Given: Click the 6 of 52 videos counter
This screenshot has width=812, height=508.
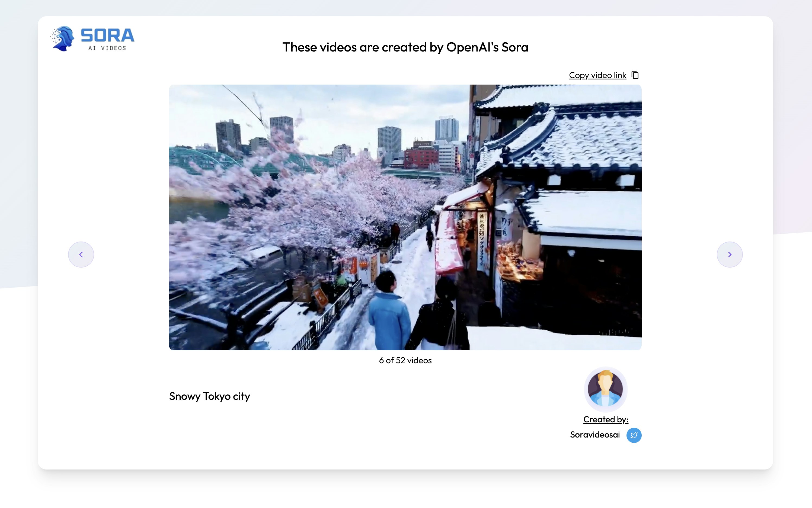Looking at the screenshot, I should pyautogui.click(x=405, y=360).
